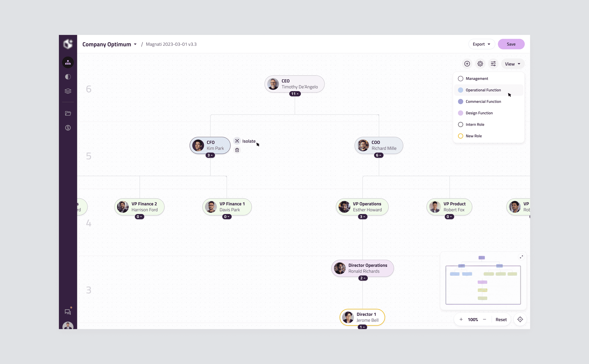Click Richard Mille's avatar photo
The image size is (589, 364).
(x=363, y=145)
